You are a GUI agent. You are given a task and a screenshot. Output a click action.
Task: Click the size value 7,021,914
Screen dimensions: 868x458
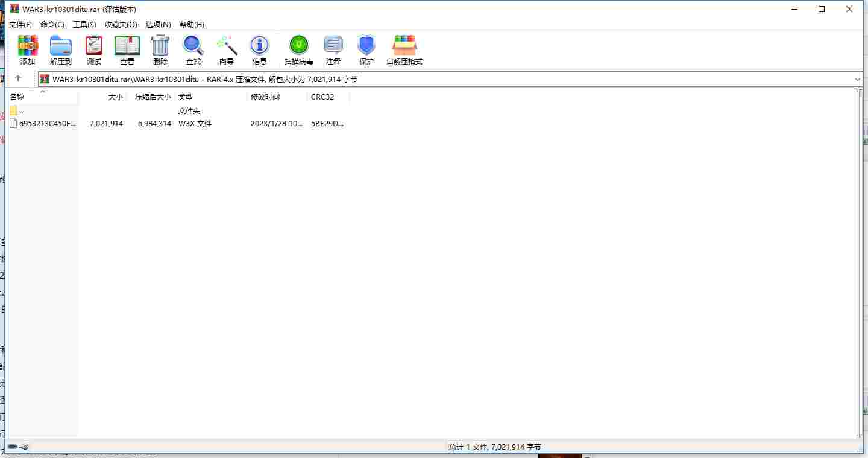[106, 124]
